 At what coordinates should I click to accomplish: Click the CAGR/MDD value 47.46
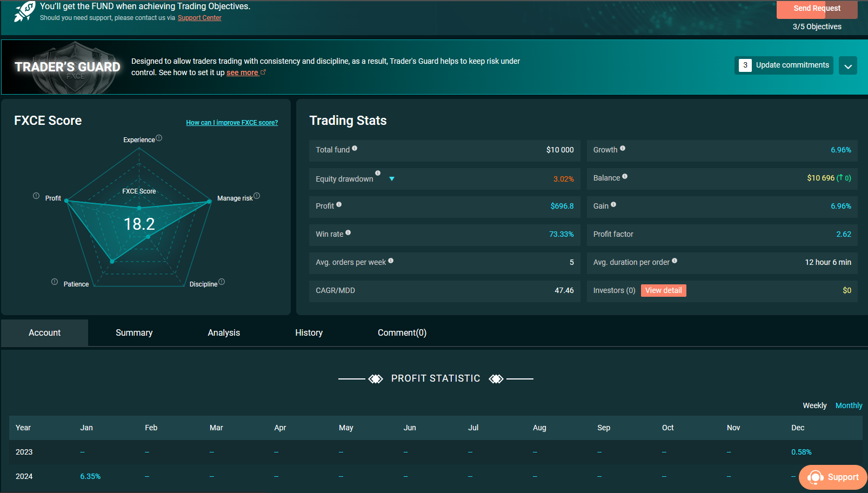click(564, 290)
